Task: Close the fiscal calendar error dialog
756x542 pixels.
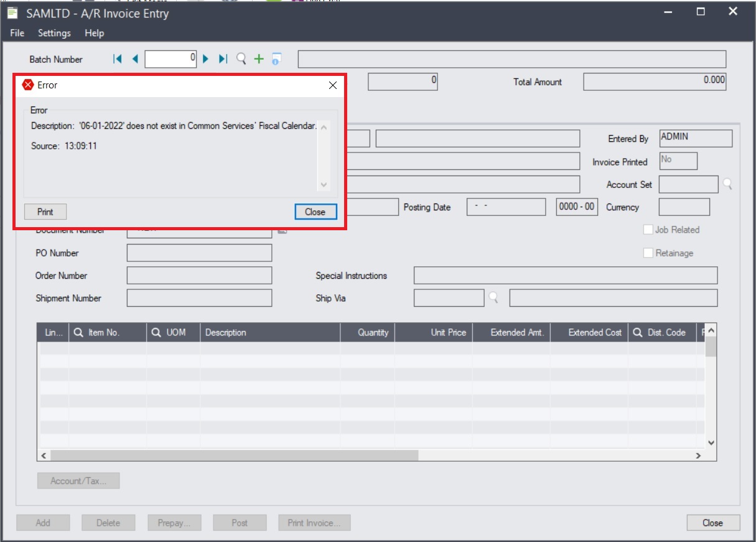Action: (x=315, y=212)
